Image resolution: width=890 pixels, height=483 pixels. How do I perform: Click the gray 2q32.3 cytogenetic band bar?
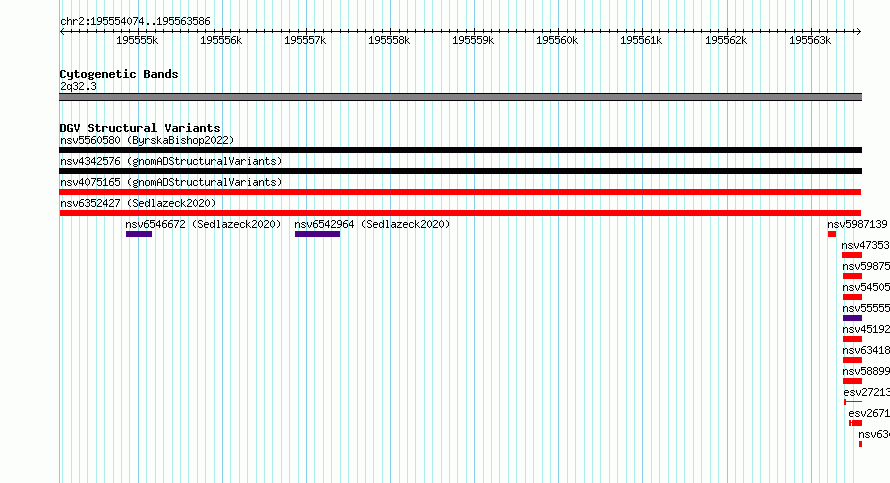(x=460, y=97)
